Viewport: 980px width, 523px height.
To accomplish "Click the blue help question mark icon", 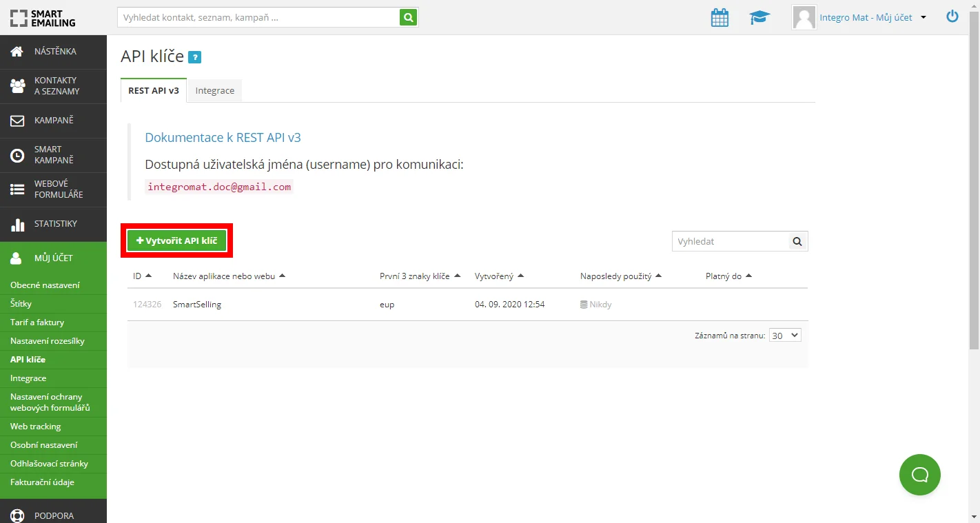I will tap(194, 57).
